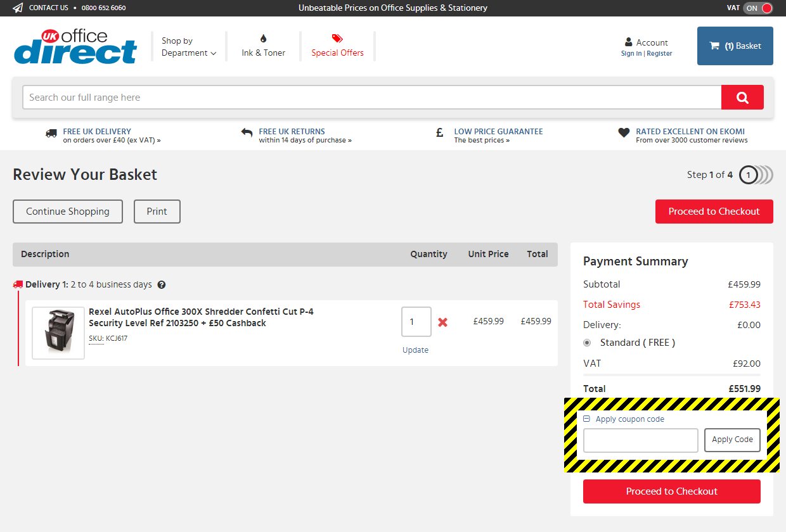Open the (1) Basket button

[x=735, y=46]
